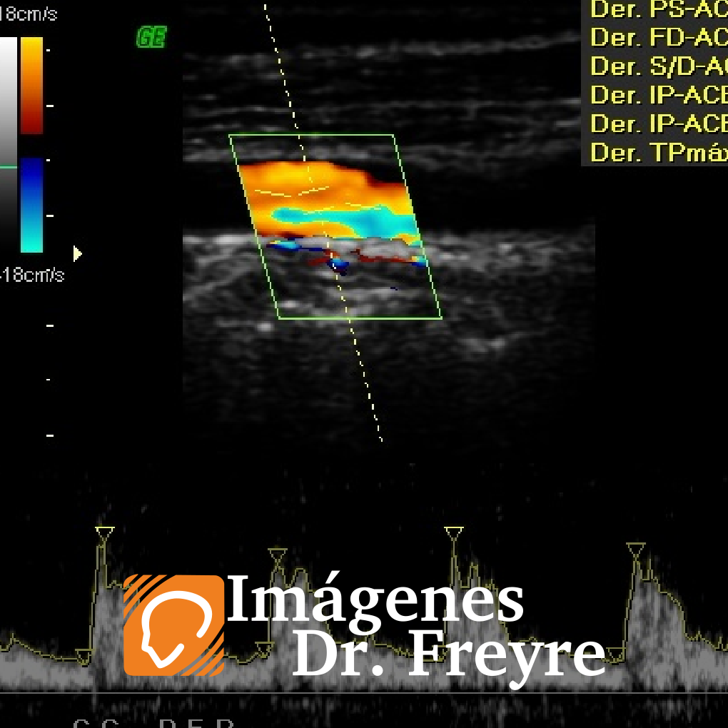Click the orange head-profile logo icon
Screen dimensions: 728x728
click(x=174, y=625)
